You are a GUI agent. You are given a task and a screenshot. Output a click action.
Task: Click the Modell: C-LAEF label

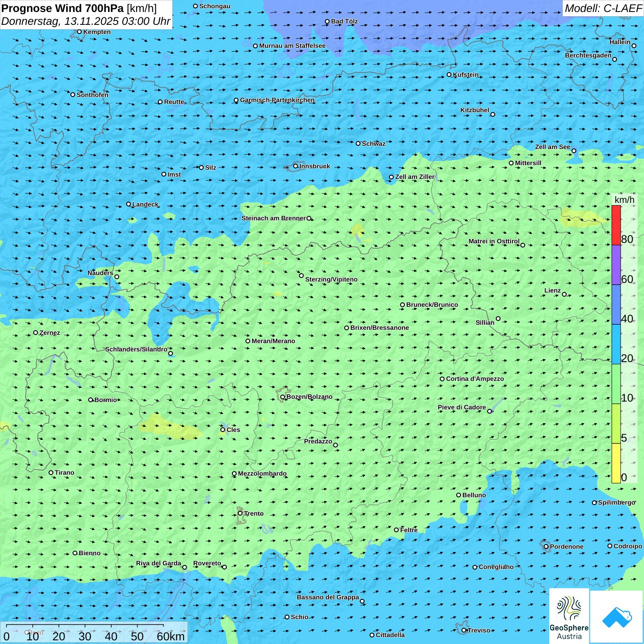pos(603,8)
